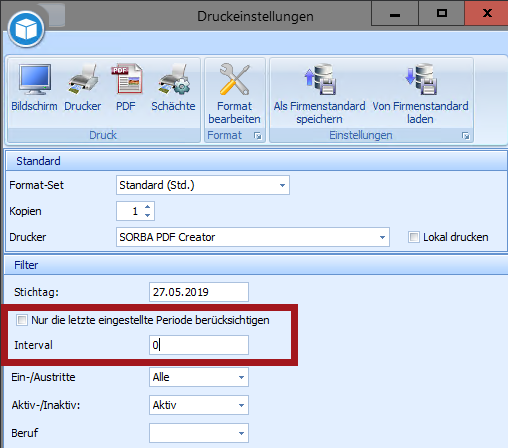This screenshot has height=448, width=508.
Task: Click the Bildschirm monitor icon
Action: pyautogui.click(x=35, y=79)
